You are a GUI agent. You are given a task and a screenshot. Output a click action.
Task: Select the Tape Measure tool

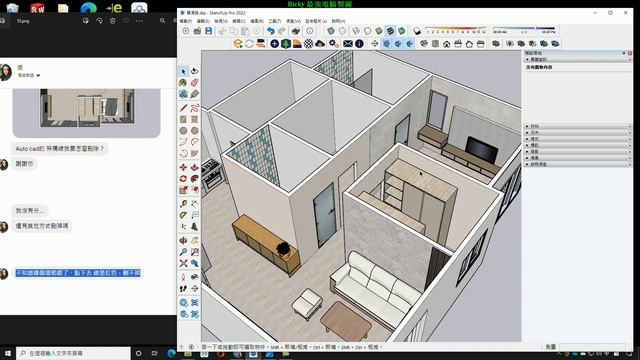pos(183,204)
